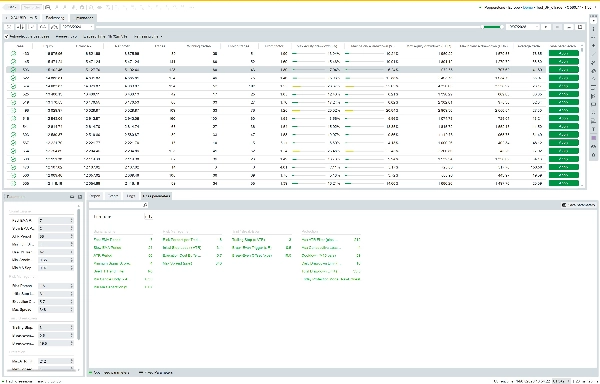Select the purple square in the right toolbar

point(593,138)
